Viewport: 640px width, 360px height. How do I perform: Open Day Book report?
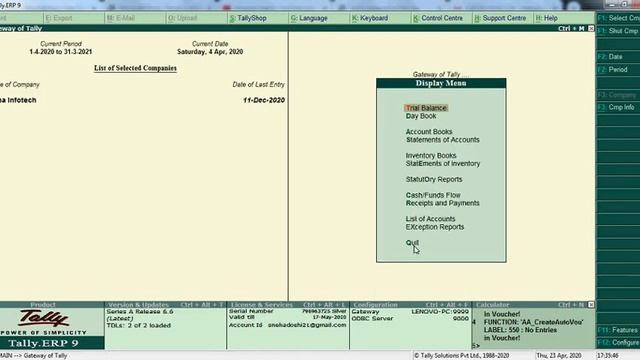(421, 116)
